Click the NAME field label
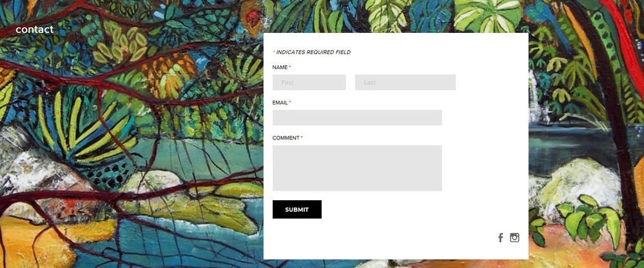 tap(280, 67)
